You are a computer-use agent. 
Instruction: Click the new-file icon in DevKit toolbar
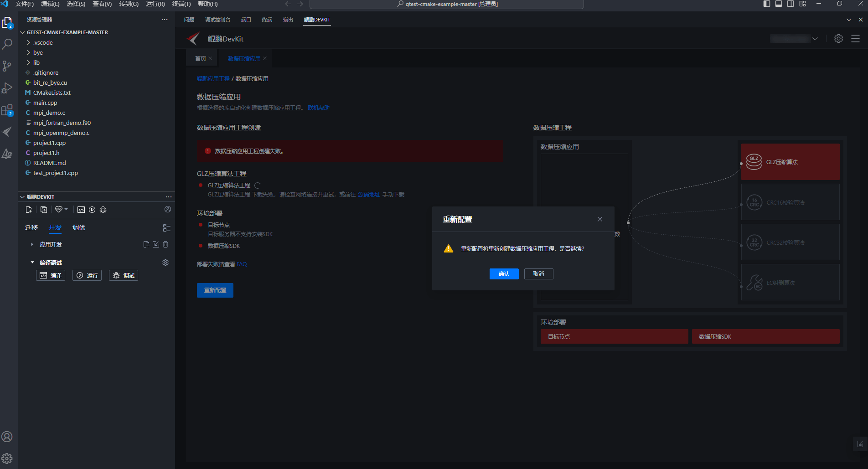29,210
